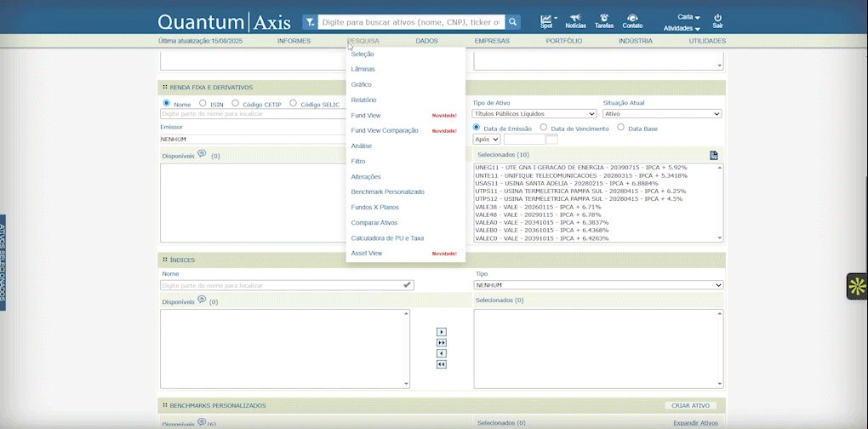
Task: Open the EMPRESAS top menu
Action: (492, 41)
